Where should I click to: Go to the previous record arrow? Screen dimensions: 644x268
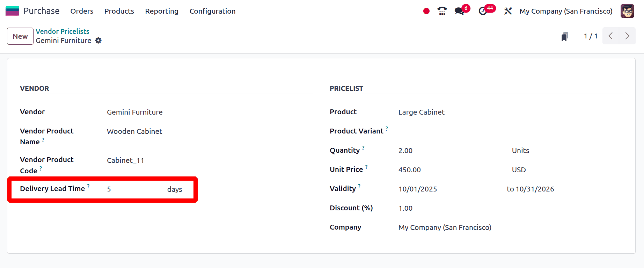(x=610, y=36)
